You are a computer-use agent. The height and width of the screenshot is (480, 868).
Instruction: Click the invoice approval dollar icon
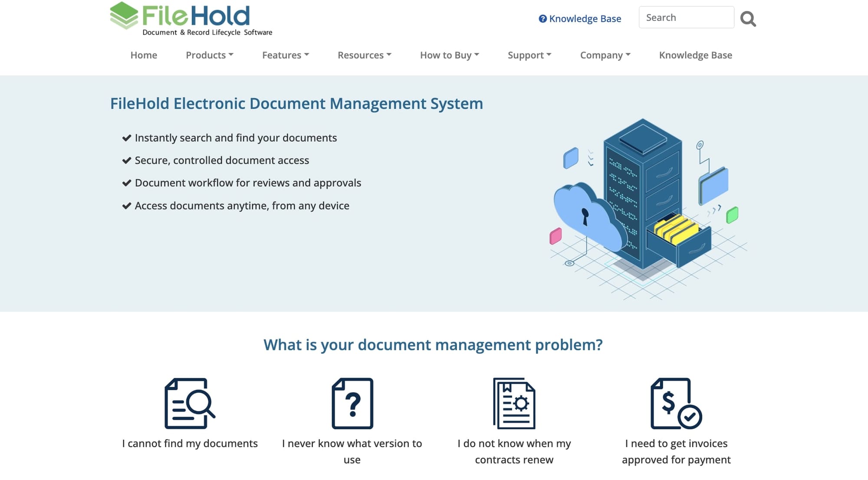[x=676, y=403]
